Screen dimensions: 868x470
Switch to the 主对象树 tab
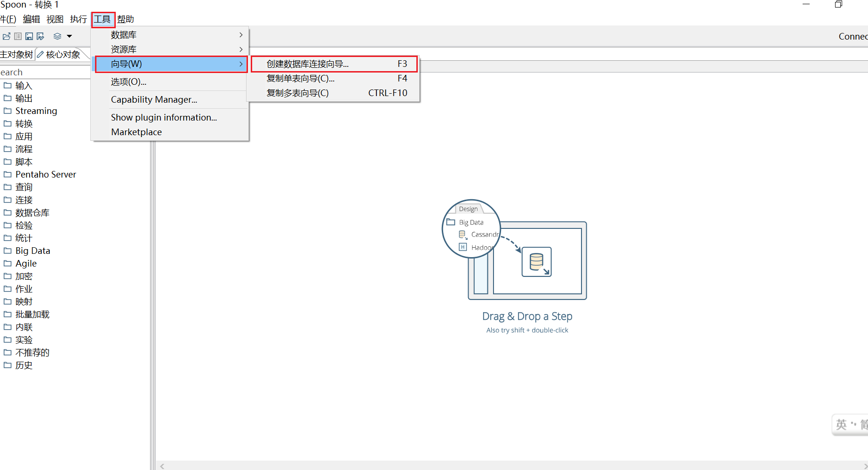click(17, 55)
